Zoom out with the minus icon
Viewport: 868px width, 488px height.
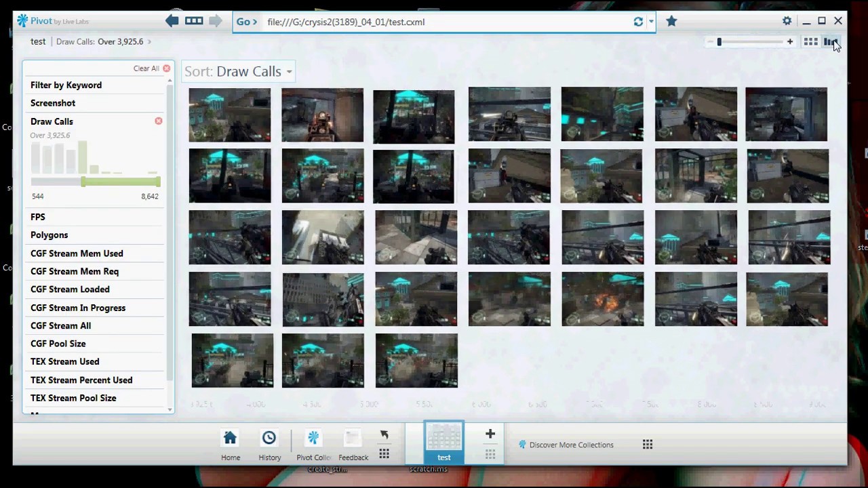[710, 42]
